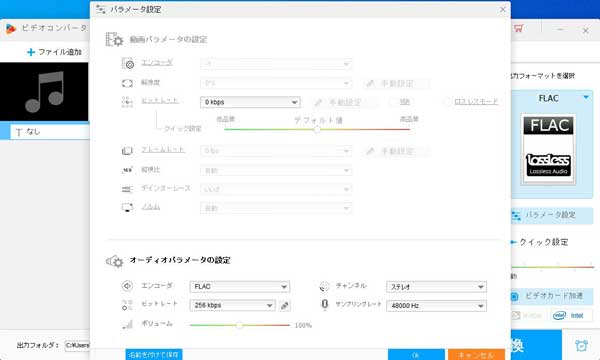Open the video bitrate 0 kbps dropdown

click(250, 102)
